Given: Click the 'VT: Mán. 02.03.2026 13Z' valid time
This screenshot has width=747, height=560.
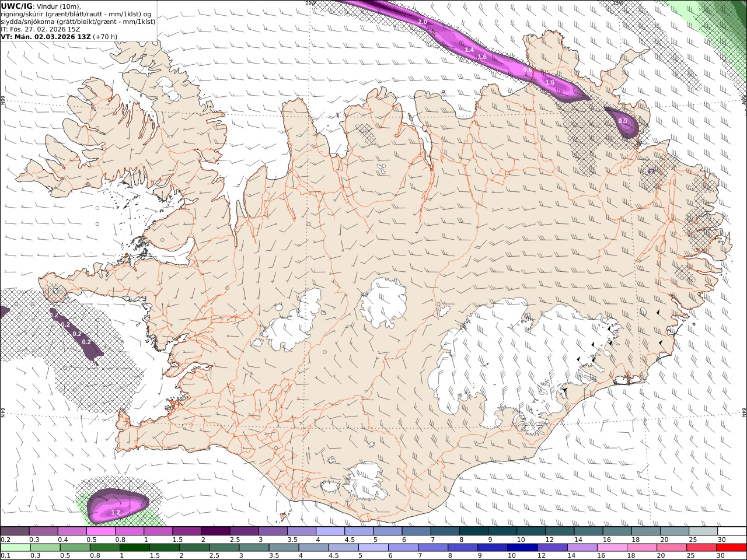Looking at the screenshot, I should [x=46, y=37].
